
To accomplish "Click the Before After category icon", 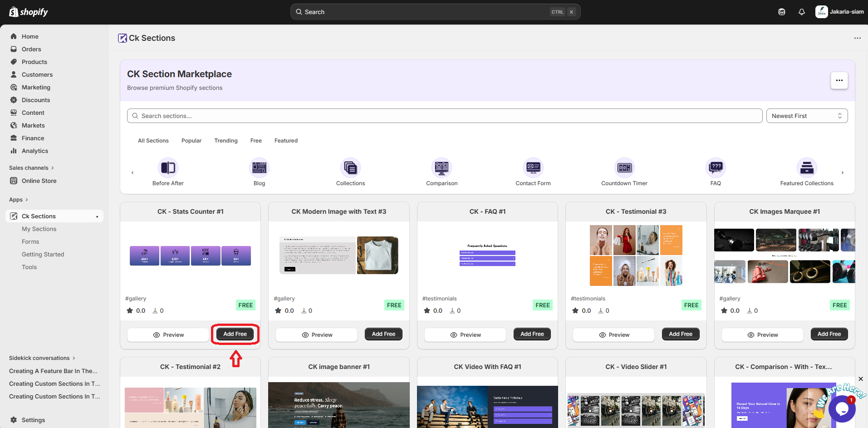I will (x=168, y=168).
